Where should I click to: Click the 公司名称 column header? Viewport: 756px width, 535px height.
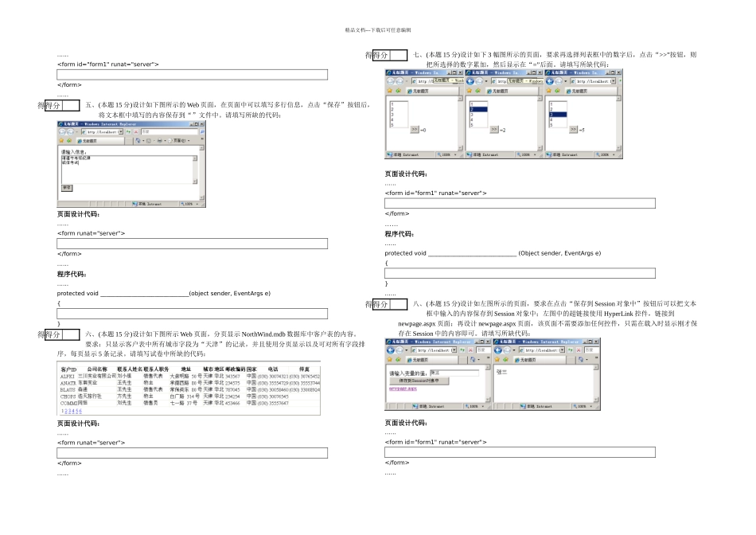coord(97,369)
